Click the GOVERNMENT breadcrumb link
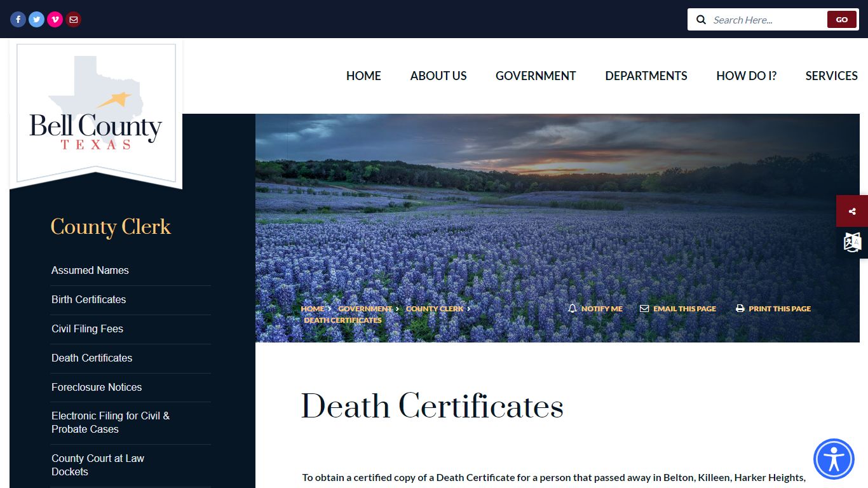This screenshot has height=488, width=868. (x=365, y=309)
